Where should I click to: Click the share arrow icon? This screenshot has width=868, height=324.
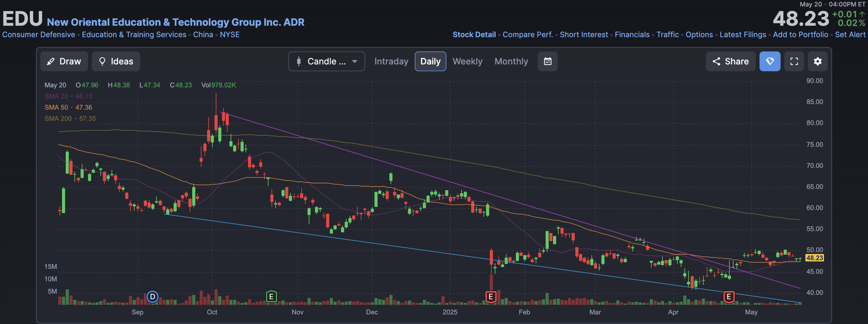tap(716, 61)
